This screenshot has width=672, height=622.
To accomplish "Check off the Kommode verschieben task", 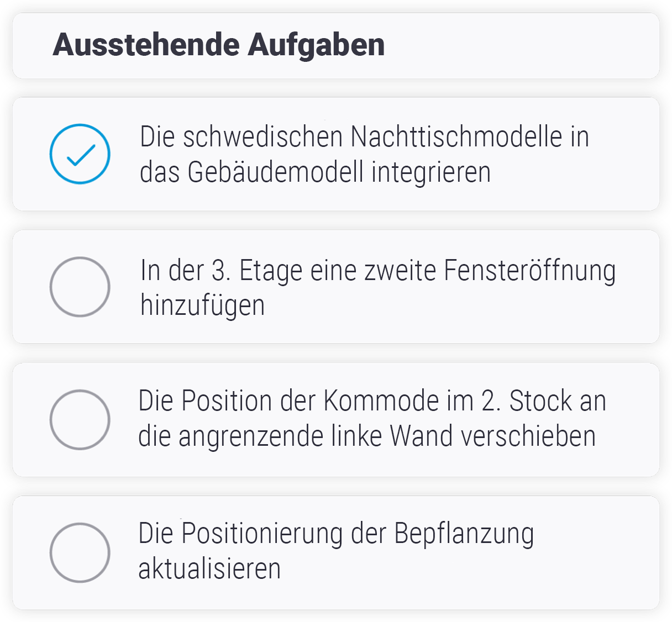I will click(x=80, y=420).
